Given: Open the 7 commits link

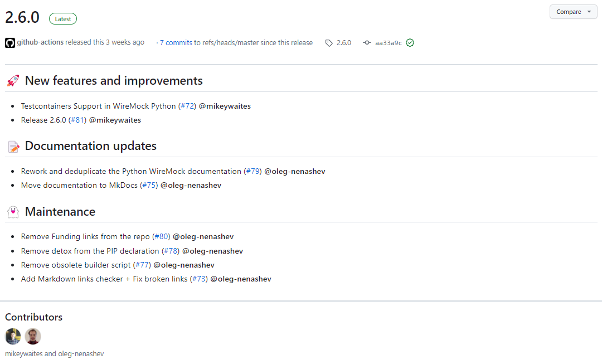Looking at the screenshot, I should (176, 42).
